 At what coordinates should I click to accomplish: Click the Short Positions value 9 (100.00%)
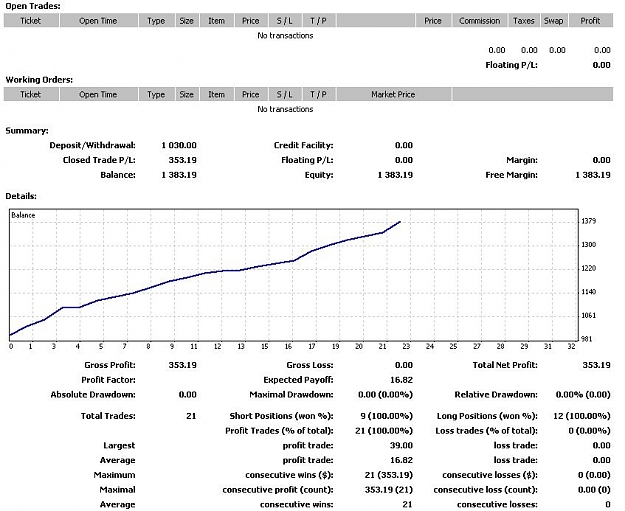point(387,416)
